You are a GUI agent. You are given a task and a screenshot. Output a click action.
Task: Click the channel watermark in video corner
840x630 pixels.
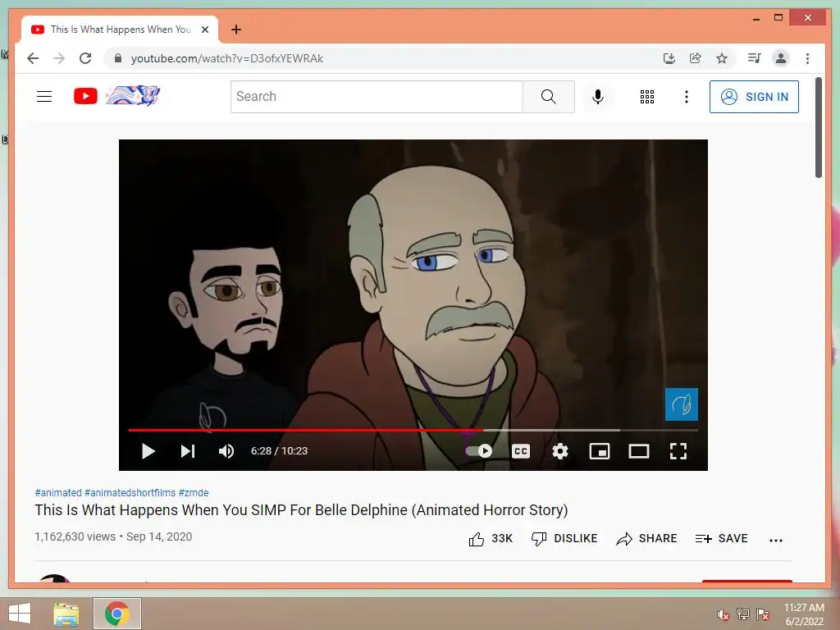(x=682, y=404)
